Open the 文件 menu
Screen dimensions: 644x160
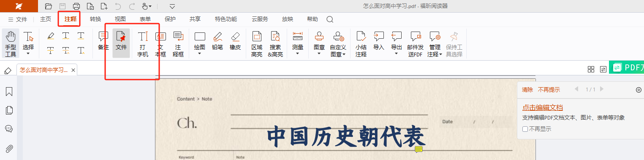pos(17,19)
